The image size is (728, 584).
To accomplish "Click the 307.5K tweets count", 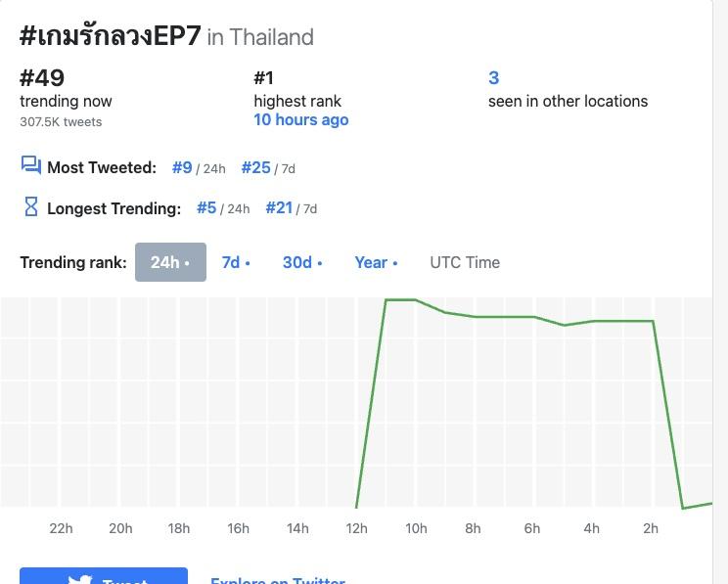I will tap(61, 122).
